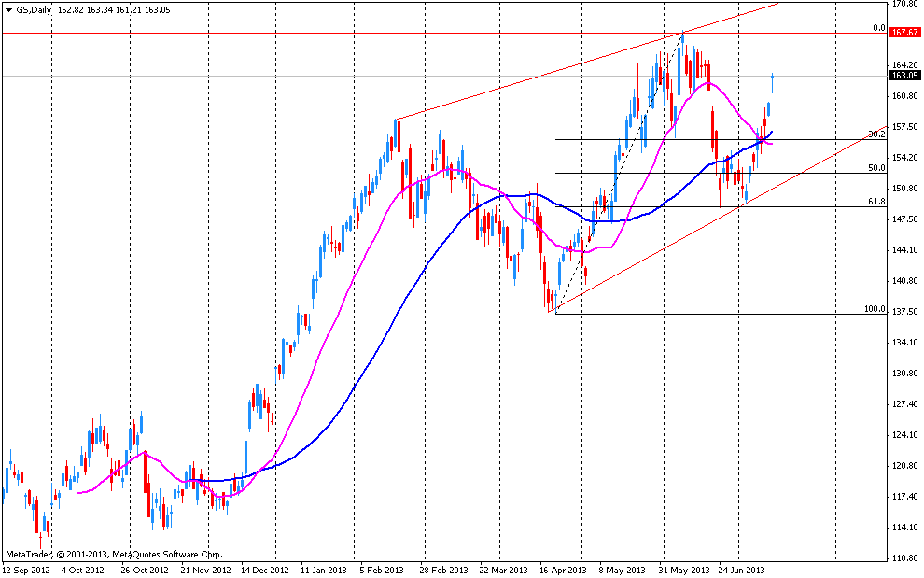Image resolution: width=924 pixels, height=578 pixels.
Task: Click the 114.10 price axis label
Action: (905, 528)
